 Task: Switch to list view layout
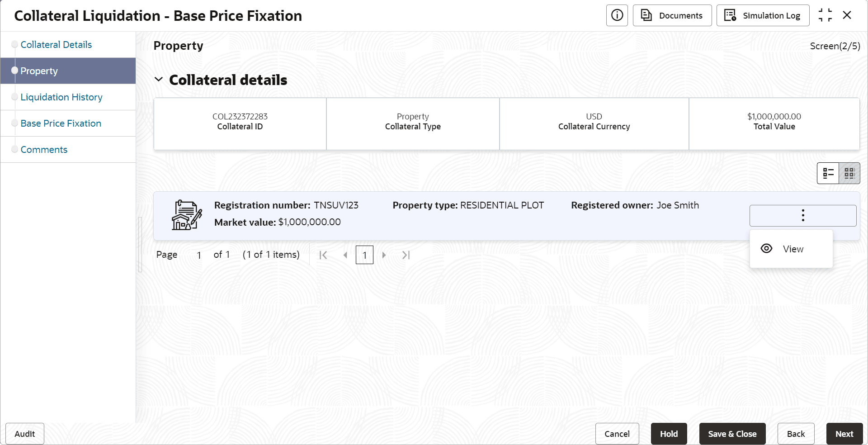[828, 173]
